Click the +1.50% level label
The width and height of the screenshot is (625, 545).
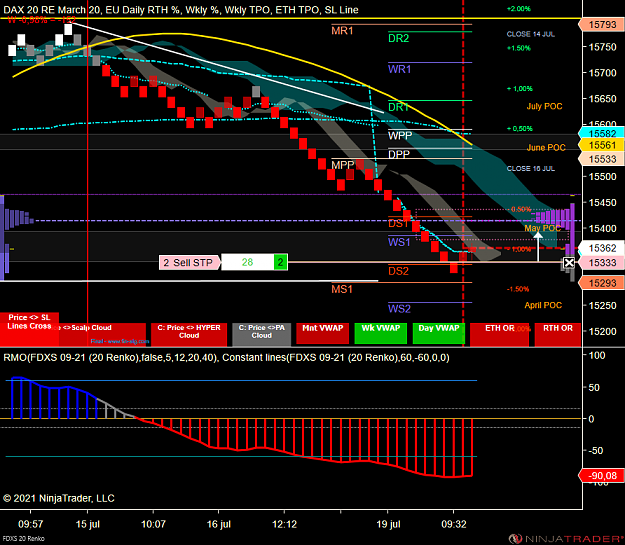pyautogui.click(x=519, y=48)
